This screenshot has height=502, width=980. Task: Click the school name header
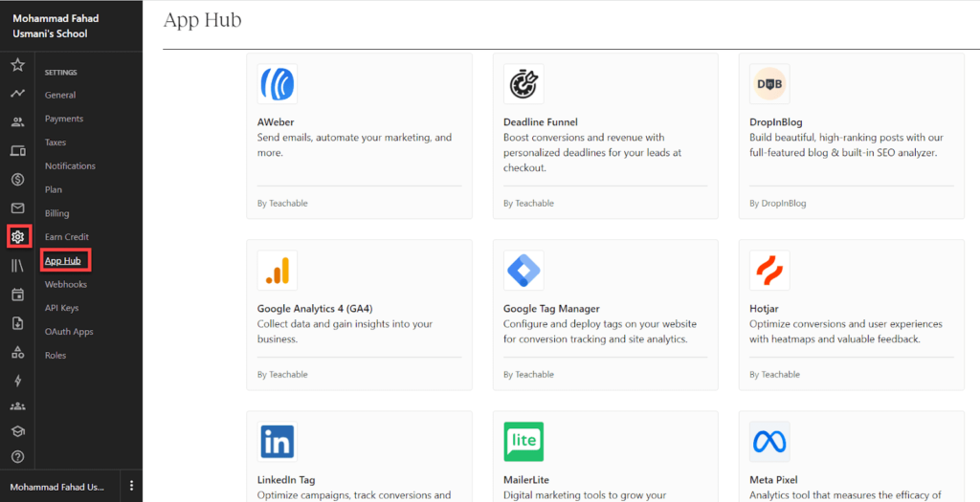coord(56,26)
